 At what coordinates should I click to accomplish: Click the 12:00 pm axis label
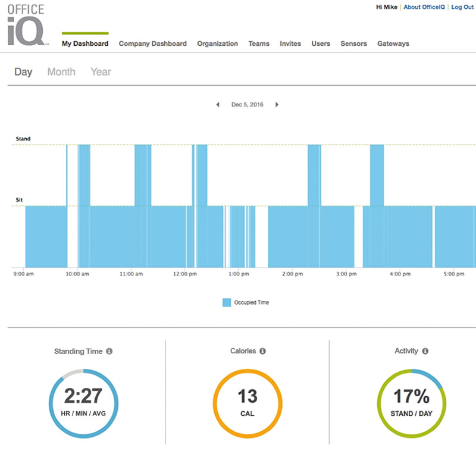185,274
